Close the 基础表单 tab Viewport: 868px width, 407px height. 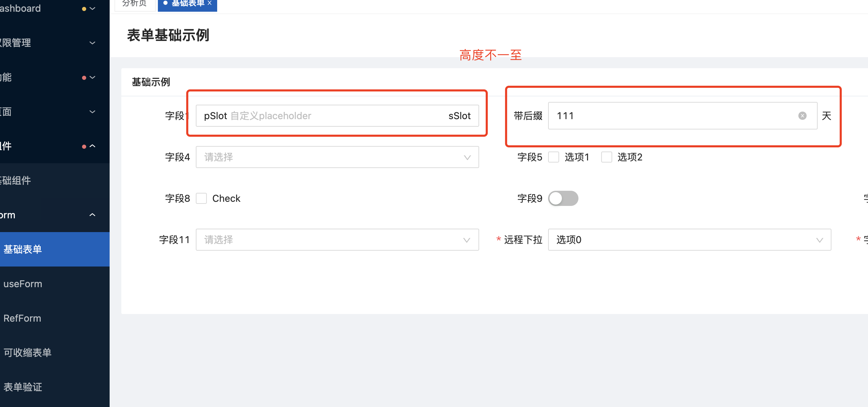pyautogui.click(x=209, y=3)
